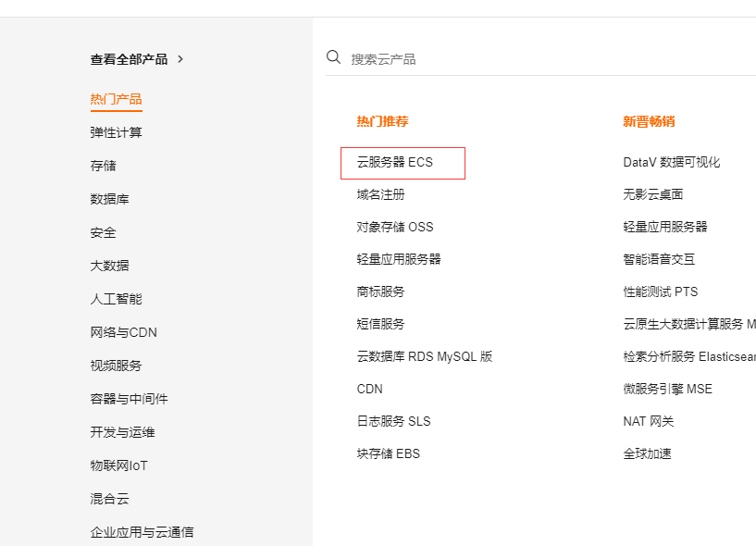Screen dimensions: 756x546
Task: Open 域名注册 link
Action: pyautogui.click(x=381, y=194)
